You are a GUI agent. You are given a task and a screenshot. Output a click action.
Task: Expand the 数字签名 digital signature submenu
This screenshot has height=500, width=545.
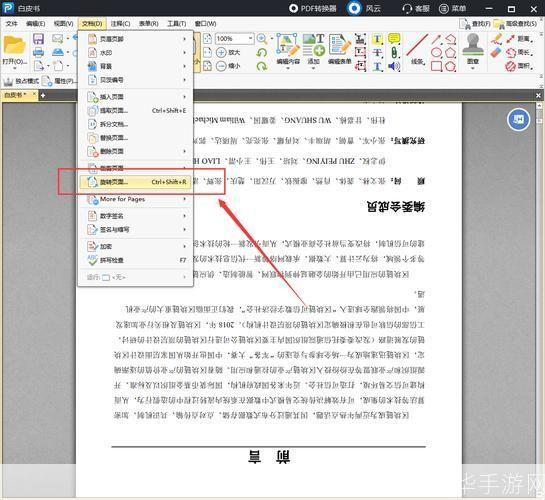[185, 216]
